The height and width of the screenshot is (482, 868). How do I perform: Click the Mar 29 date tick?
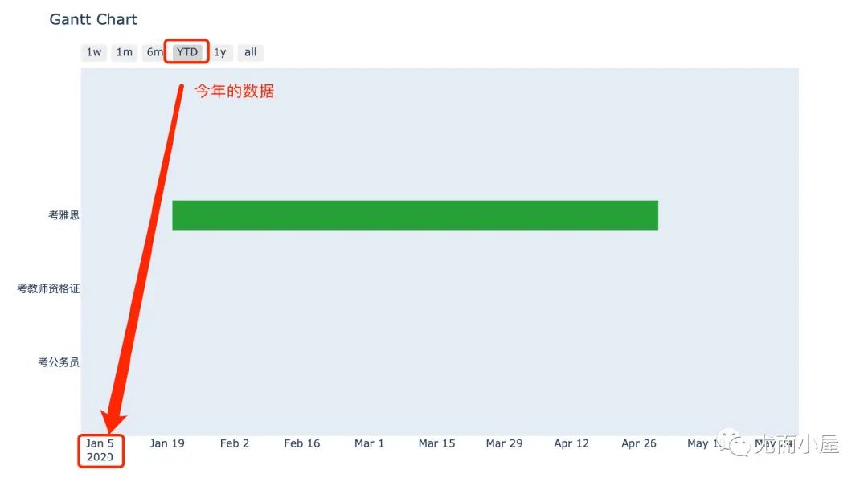pos(504,443)
